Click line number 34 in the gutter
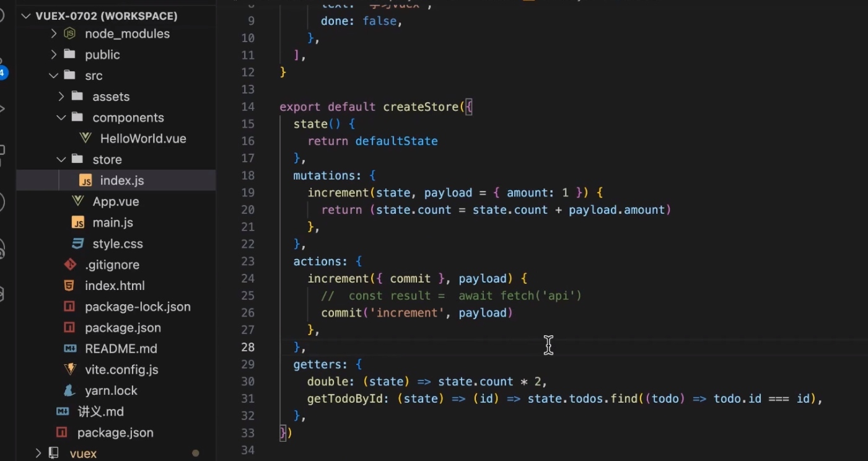Screen dimensions: 868x461 coord(248,450)
